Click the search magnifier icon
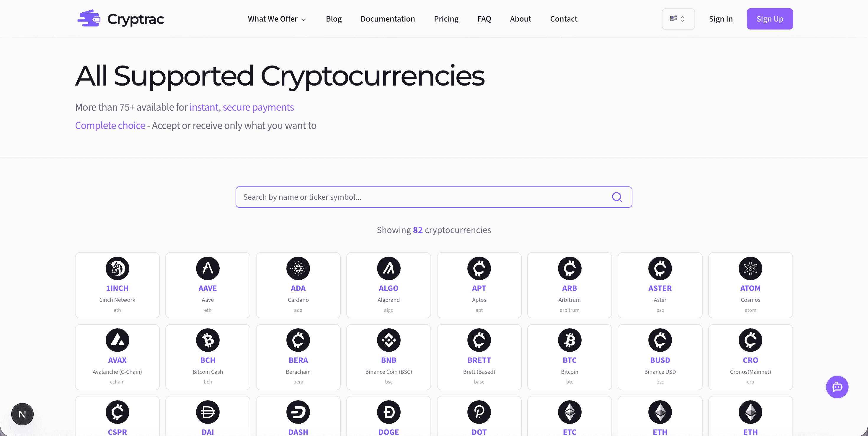868x436 pixels. [617, 197]
